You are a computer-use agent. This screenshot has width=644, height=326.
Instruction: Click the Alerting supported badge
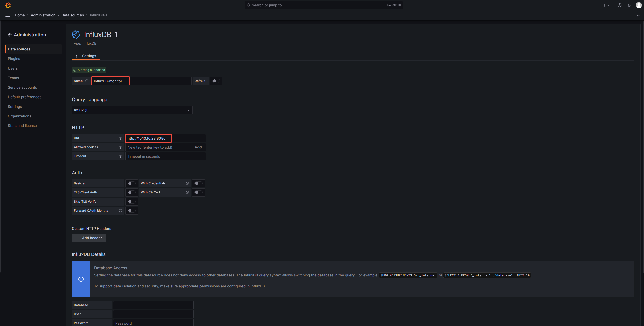[x=89, y=70]
